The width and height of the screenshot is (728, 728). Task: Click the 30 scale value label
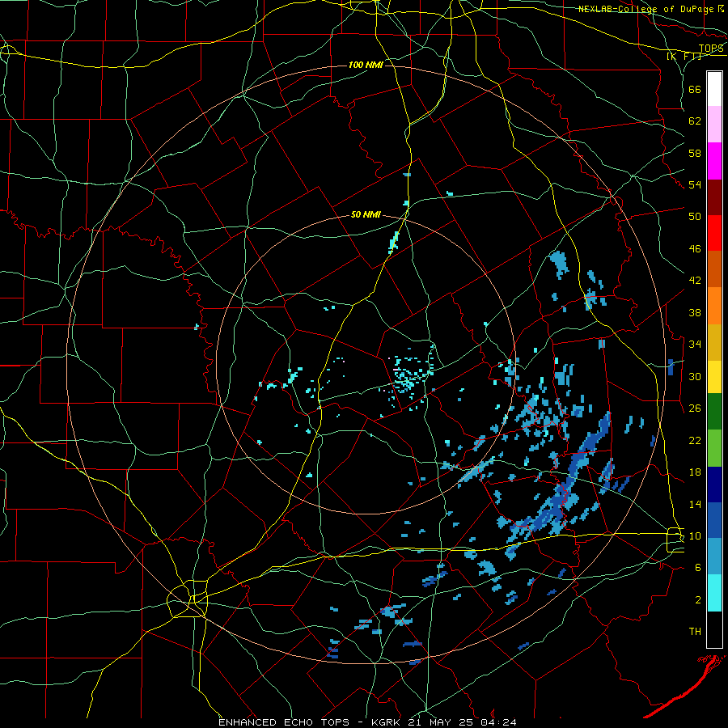pos(695,376)
